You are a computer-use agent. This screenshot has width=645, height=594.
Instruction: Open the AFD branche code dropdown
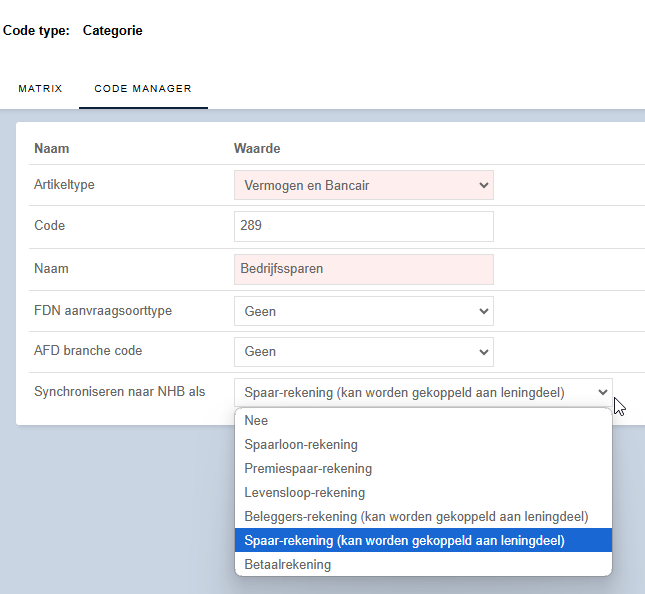tap(364, 352)
